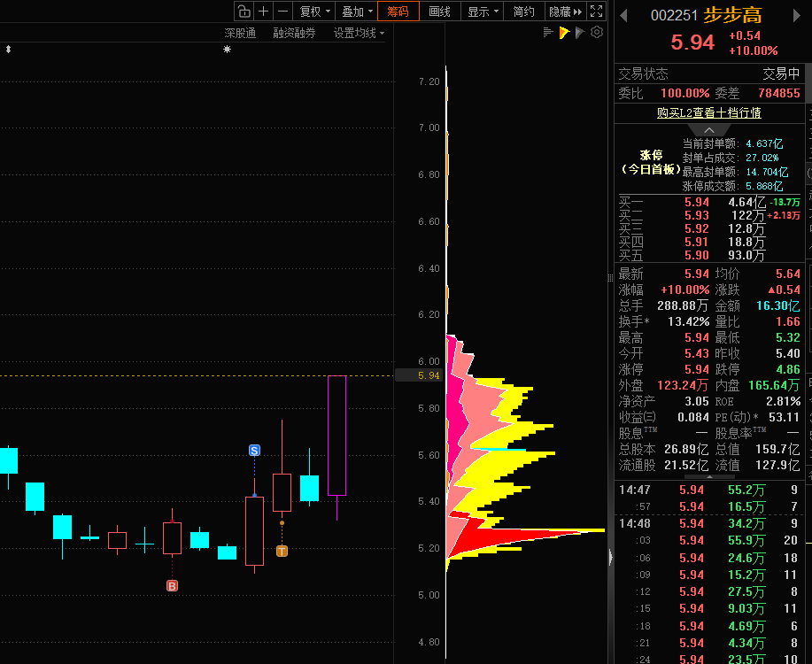Click the 量比 value 1.66
The image size is (812, 664).
788,321
